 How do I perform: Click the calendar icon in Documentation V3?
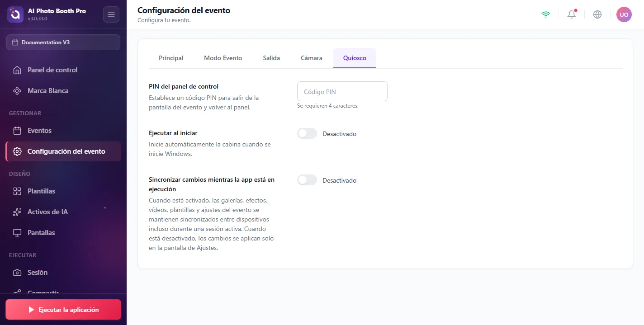[15, 42]
